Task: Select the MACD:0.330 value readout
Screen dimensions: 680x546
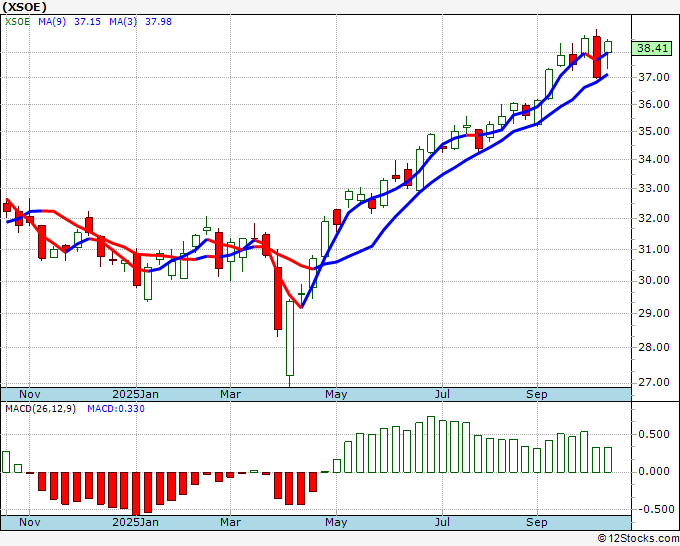Action: click(116, 409)
